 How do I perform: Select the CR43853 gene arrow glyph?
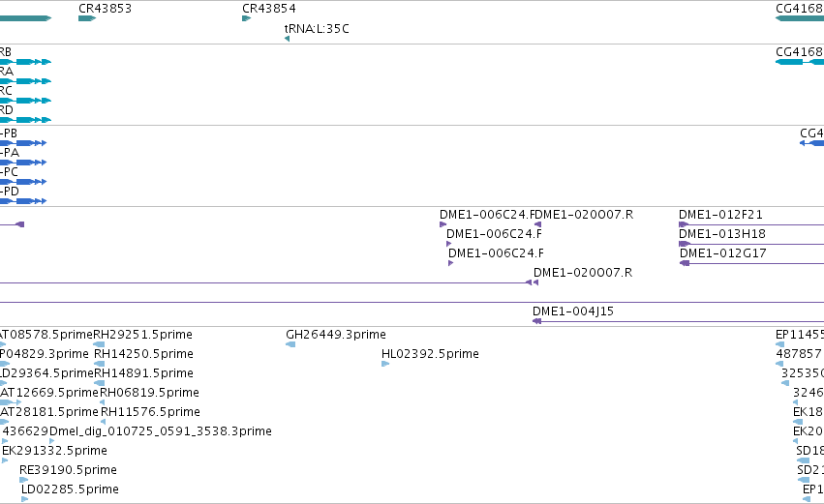[x=87, y=18]
